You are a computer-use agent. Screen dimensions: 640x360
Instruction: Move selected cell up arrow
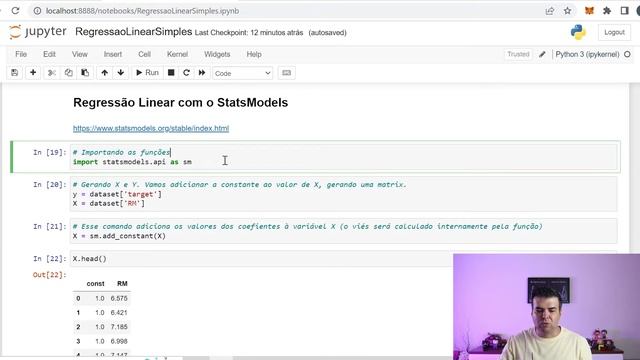[x=104, y=73]
